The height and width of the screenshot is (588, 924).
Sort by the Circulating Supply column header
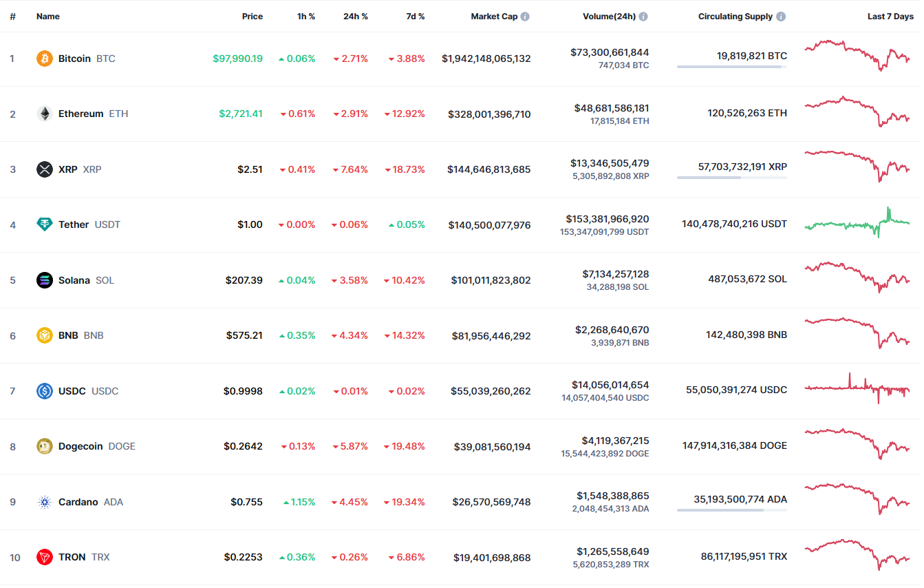tap(735, 17)
